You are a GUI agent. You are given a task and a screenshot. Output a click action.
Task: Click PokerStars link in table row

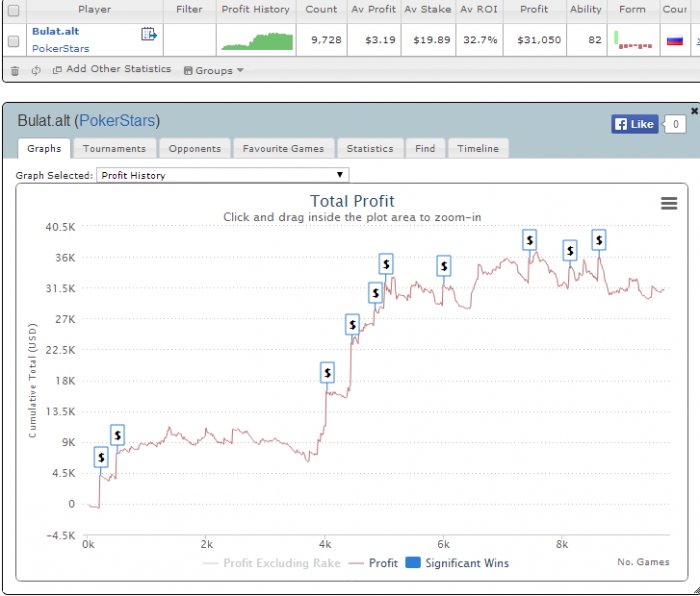[60, 48]
